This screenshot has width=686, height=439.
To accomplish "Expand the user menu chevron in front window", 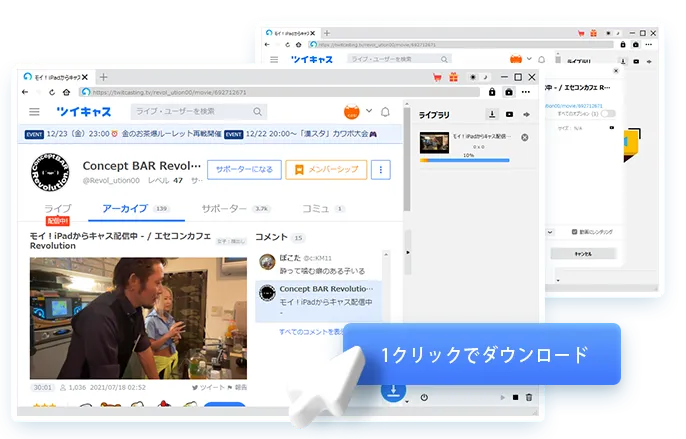I will pyautogui.click(x=369, y=111).
